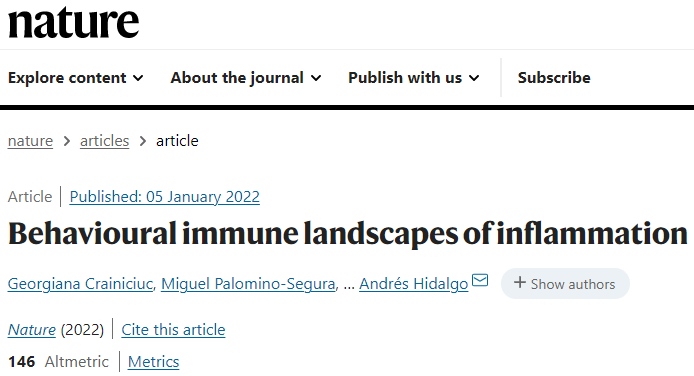Viewport: 694px width, 376px height.
Task: Open the articles breadcrumb link
Action: [104, 141]
